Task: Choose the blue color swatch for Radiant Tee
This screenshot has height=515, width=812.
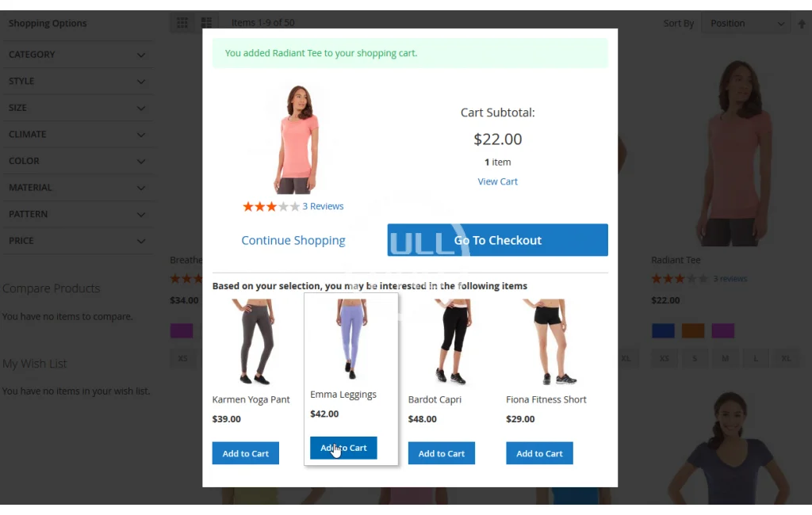Action: 664,330
